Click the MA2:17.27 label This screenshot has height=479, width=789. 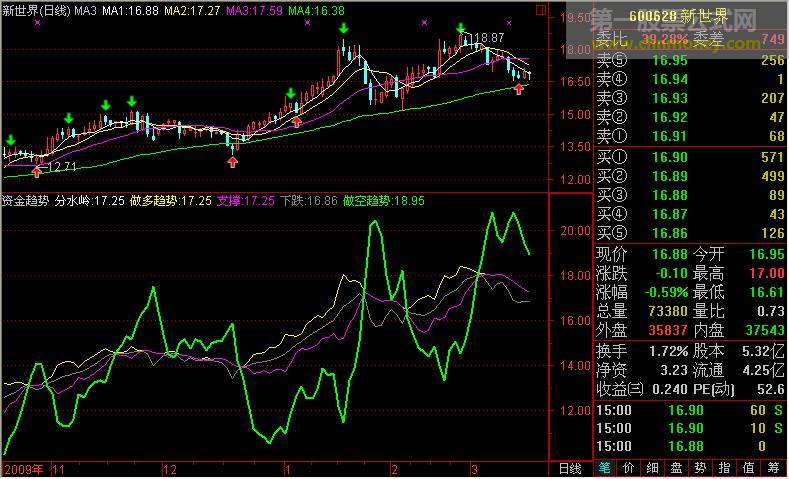point(193,11)
